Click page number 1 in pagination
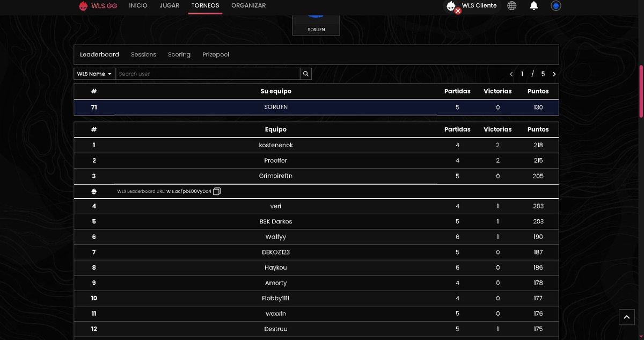Image resolution: width=644 pixels, height=340 pixels. [x=522, y=74]
